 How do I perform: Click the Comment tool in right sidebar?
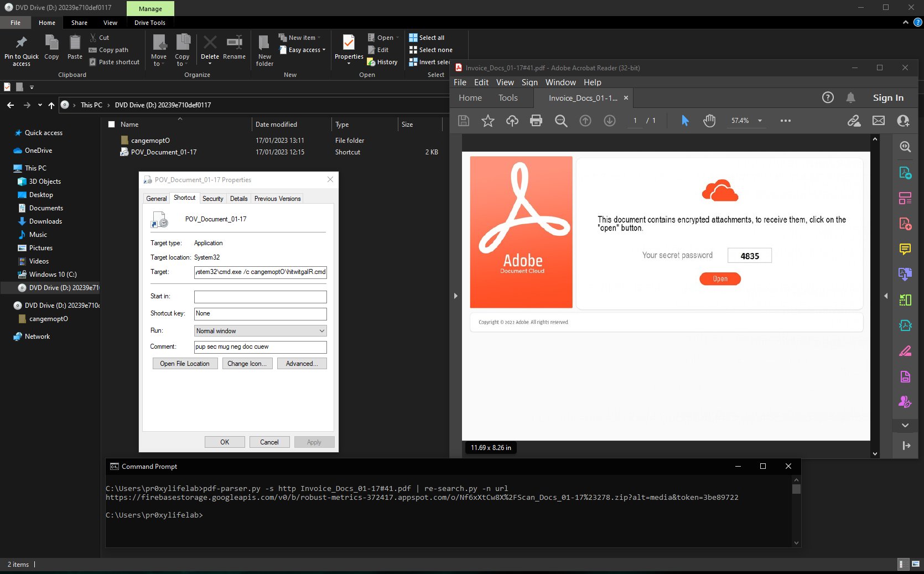click(x=905, y=249)
